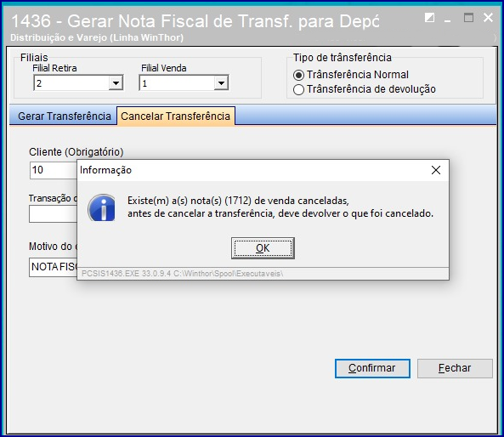
Task: Close the Informação dialog with X
Action: pyautogui.click(x=436, y=170)
